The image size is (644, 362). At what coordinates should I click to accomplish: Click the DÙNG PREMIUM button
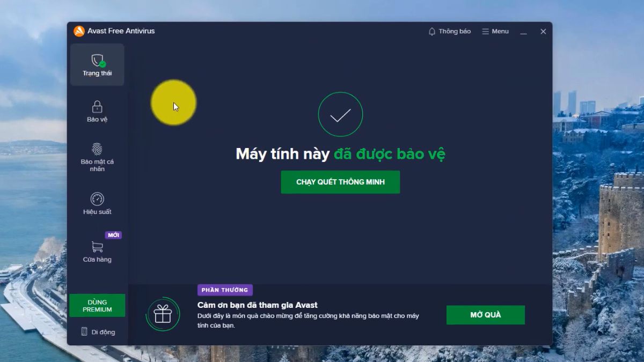coord(97,306)
